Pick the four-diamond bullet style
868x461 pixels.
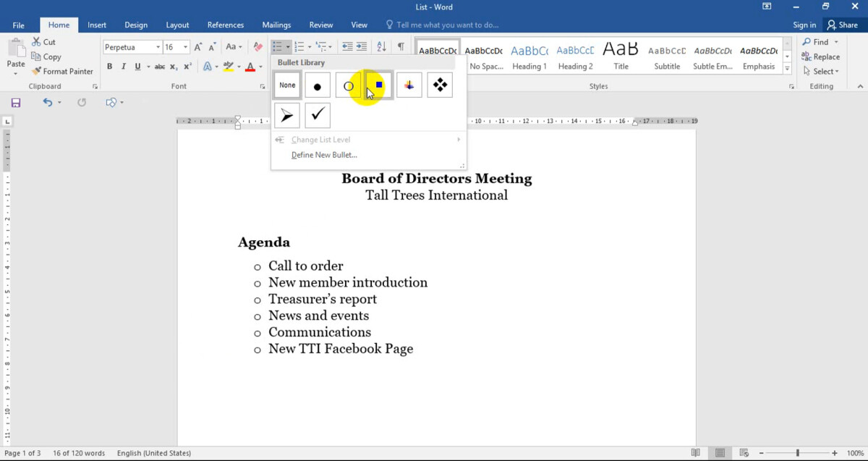(439, 85)
